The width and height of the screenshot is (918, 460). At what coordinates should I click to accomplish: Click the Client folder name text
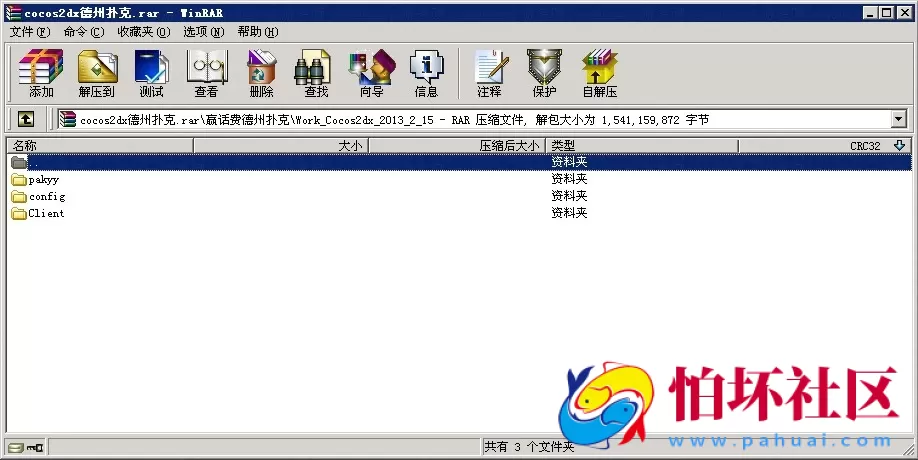click(46, 213)
